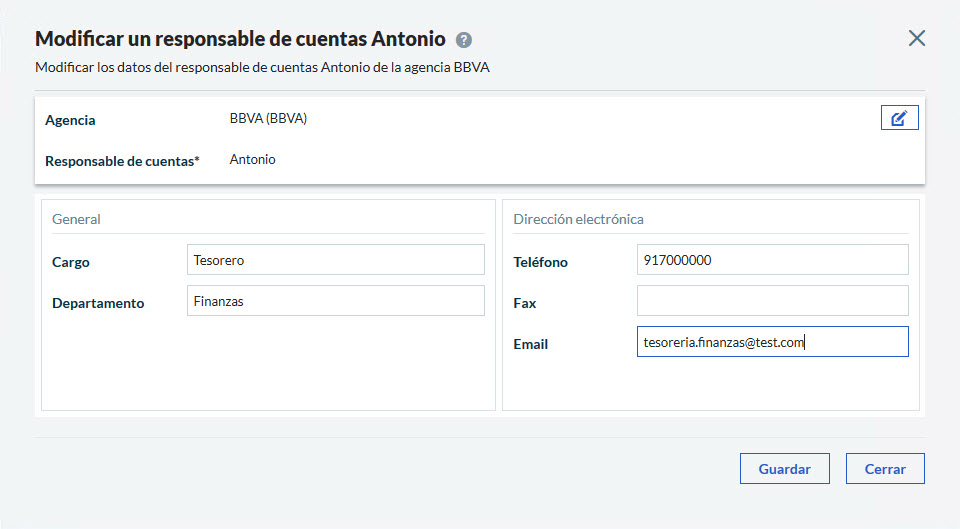Click the empty Fax input field
Viewport: 960px width, 529px height.
pyautogui.click(x=772, y=301)
